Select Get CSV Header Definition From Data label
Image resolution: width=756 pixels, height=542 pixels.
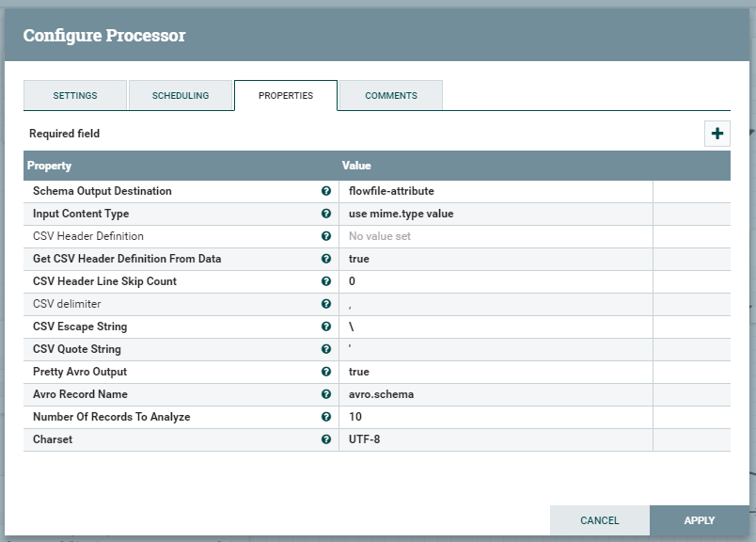127,259
